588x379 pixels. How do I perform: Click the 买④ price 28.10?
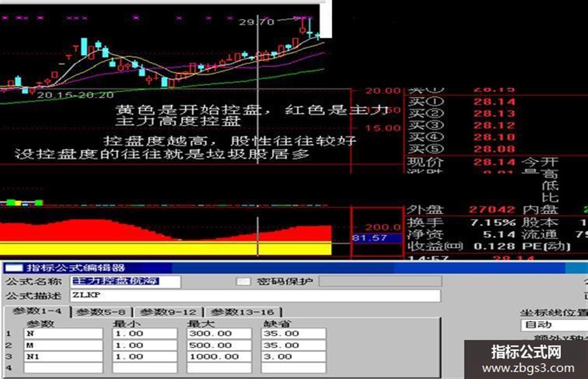click(494, 137)
